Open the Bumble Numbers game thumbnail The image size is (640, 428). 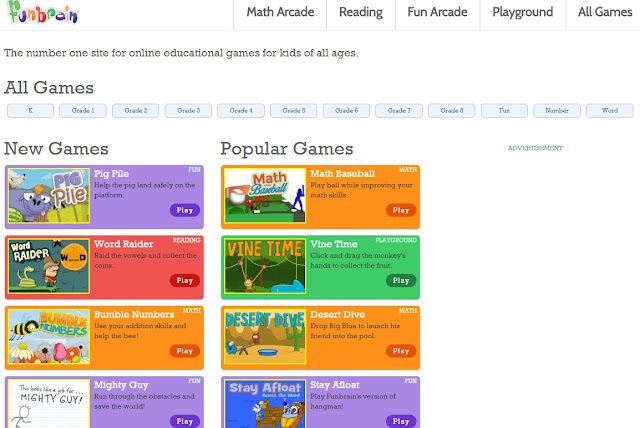(x=49, y=337)
